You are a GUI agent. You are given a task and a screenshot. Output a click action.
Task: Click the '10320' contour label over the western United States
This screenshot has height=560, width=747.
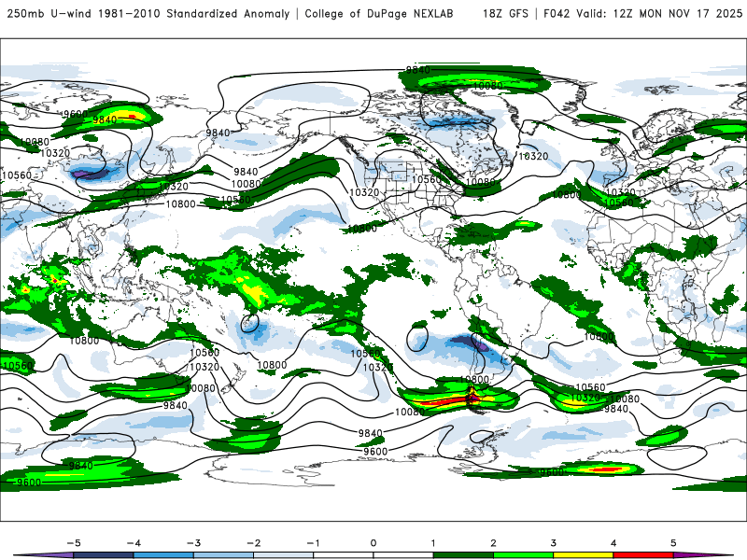coord(364,192)
